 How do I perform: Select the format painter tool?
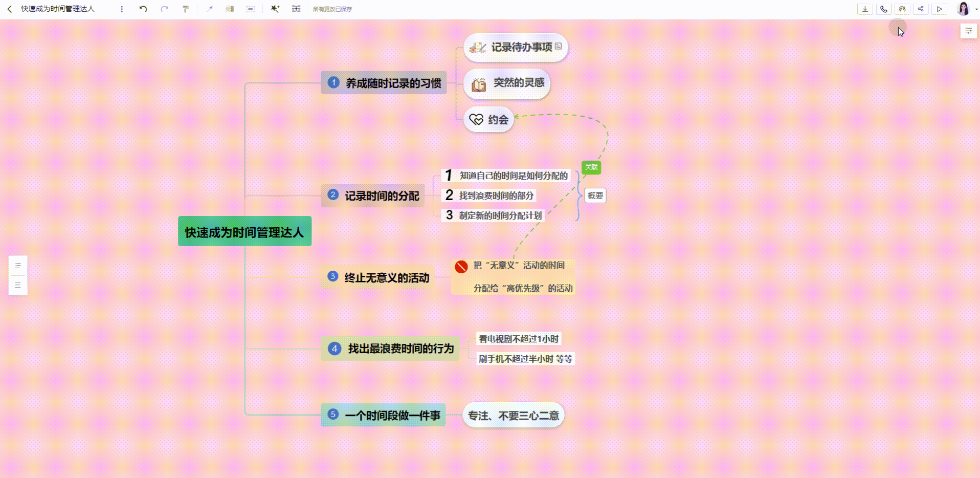186,9
